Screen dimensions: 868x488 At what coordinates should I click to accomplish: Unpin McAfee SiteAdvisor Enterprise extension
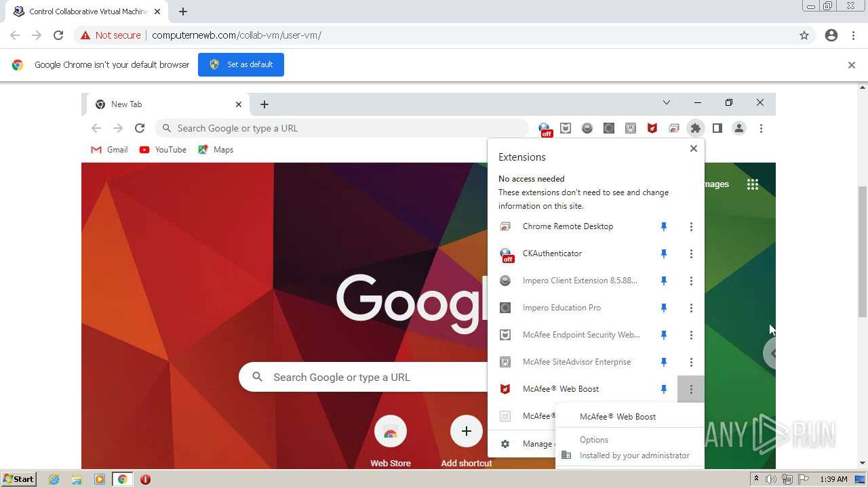(x=664, y=362)
